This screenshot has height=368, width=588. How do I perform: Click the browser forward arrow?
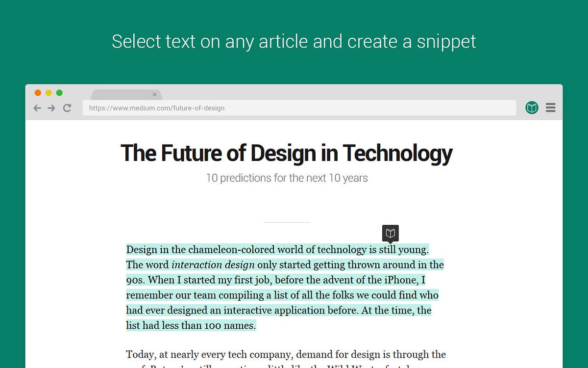51,108
